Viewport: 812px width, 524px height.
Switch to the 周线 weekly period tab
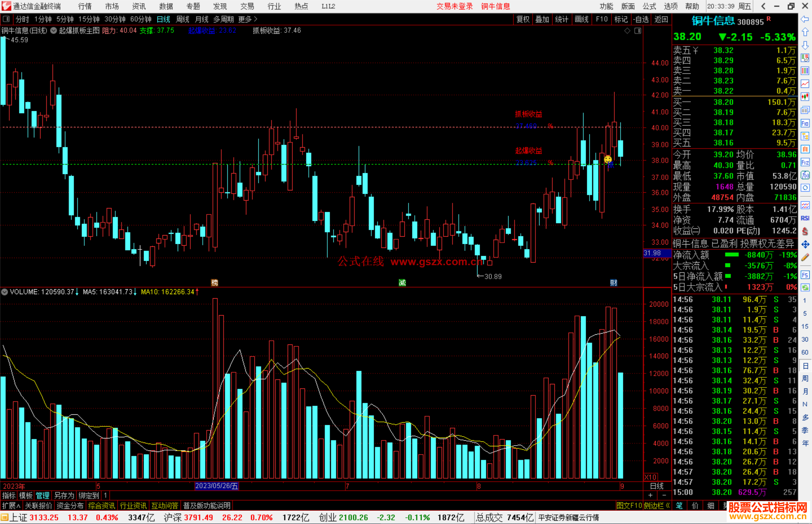click(183, 19)
